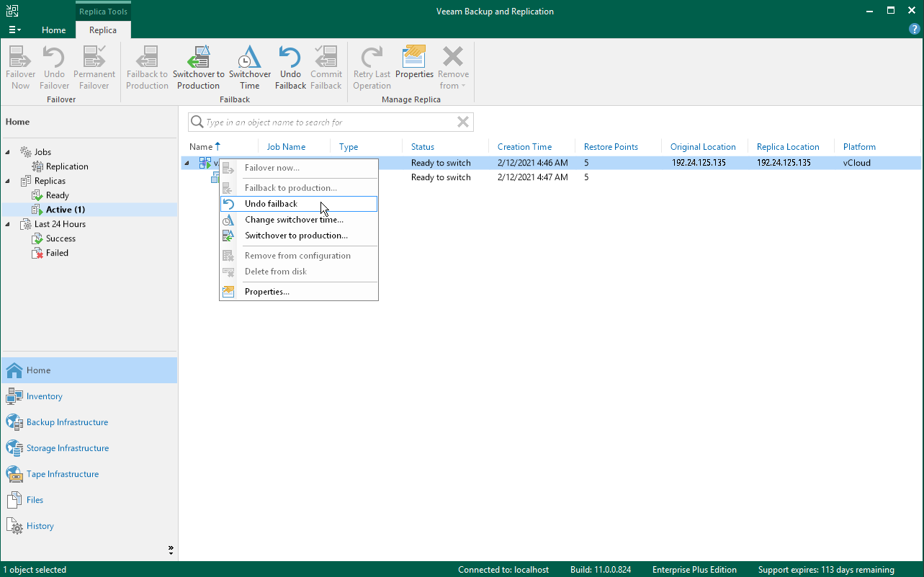Image resolution: width=924 pixels, height=577 pixels.
Task: Click the Commit Failback ribbon icon
Action: 326,68
